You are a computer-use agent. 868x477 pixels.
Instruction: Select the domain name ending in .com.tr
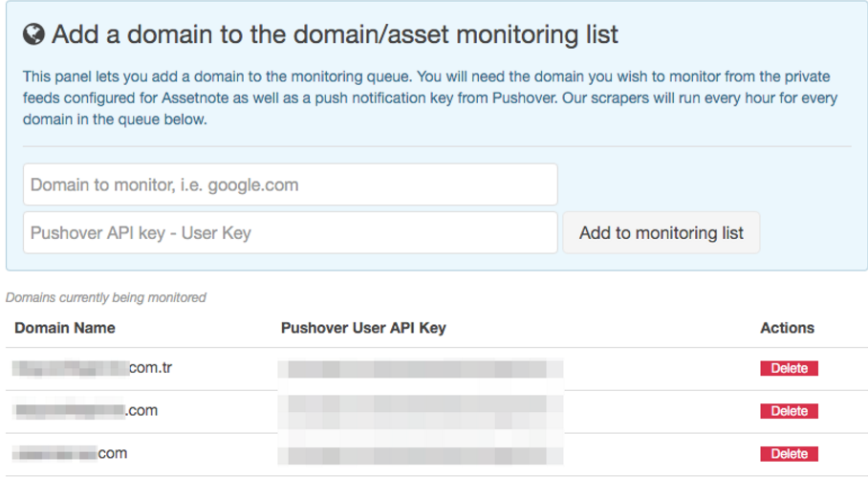(94, 368)
